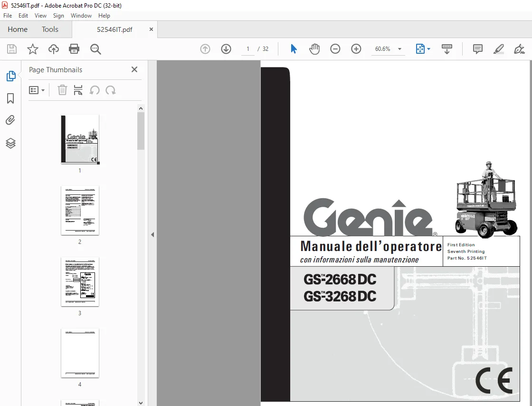Rotate page clockwise
The width and height of the screenshot is (532, 406).
click(x=111, y=90)
